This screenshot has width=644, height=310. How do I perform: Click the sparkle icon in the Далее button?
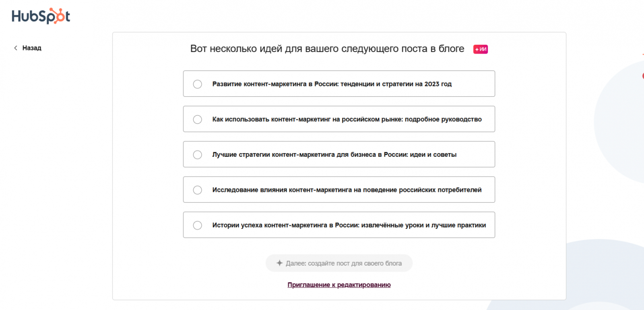click(279, 263)
